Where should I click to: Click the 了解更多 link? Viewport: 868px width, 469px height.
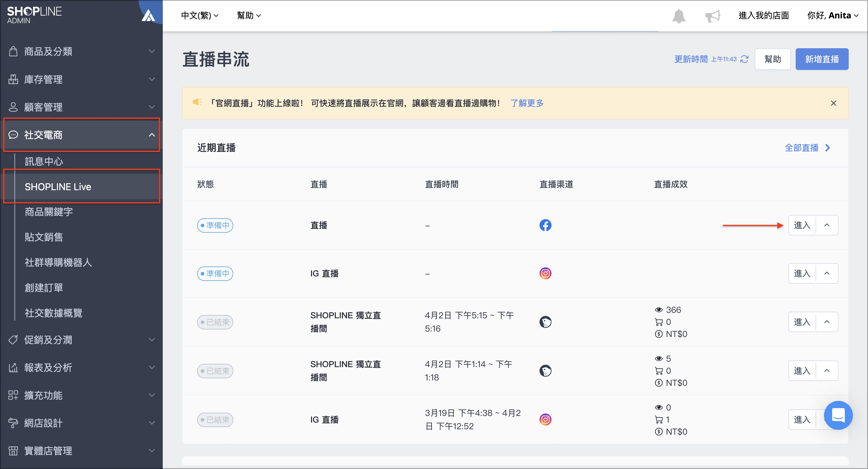(527, 103)
